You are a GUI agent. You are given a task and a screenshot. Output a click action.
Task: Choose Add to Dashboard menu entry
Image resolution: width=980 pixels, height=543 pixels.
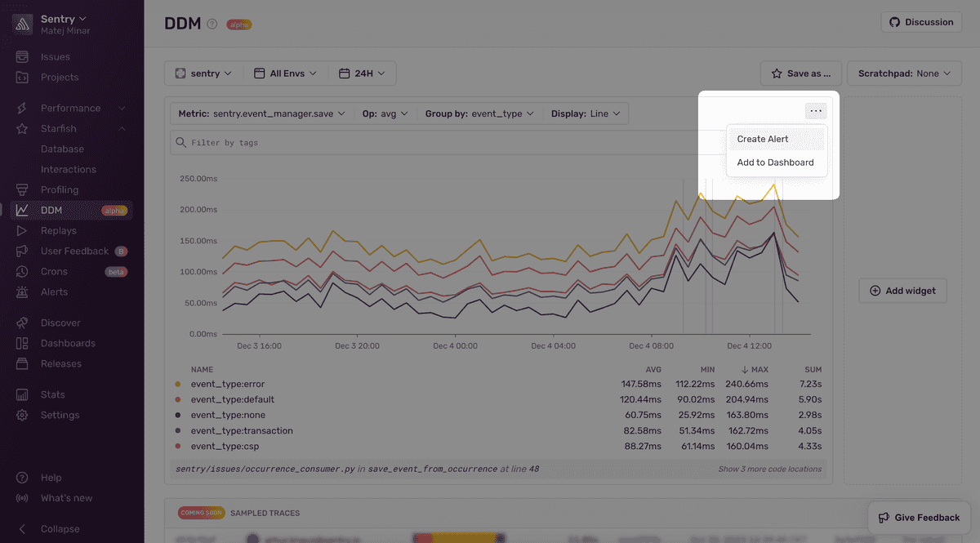click(776, 162)
